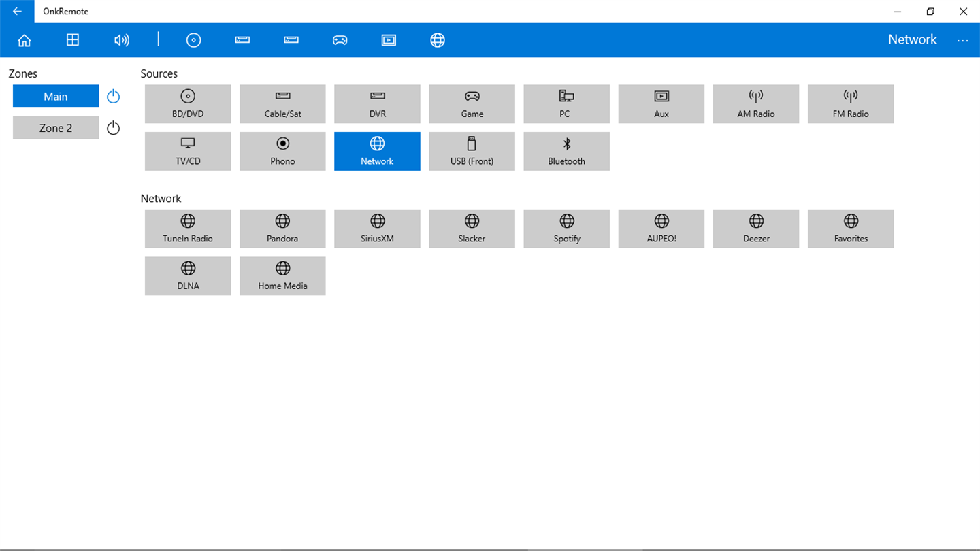The height and width of the screenshot is (551, 980).
Task: Select the Network source tile
Action: [377, 151]
